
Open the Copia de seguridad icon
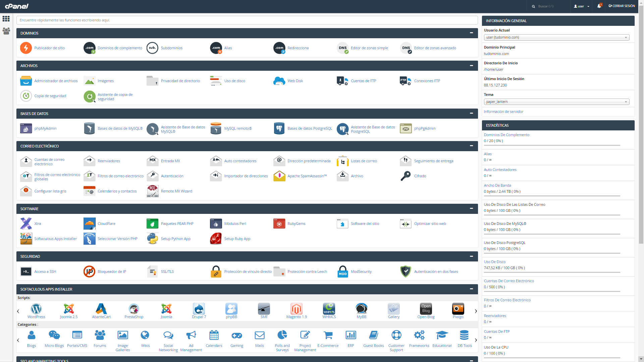point(26,96)
